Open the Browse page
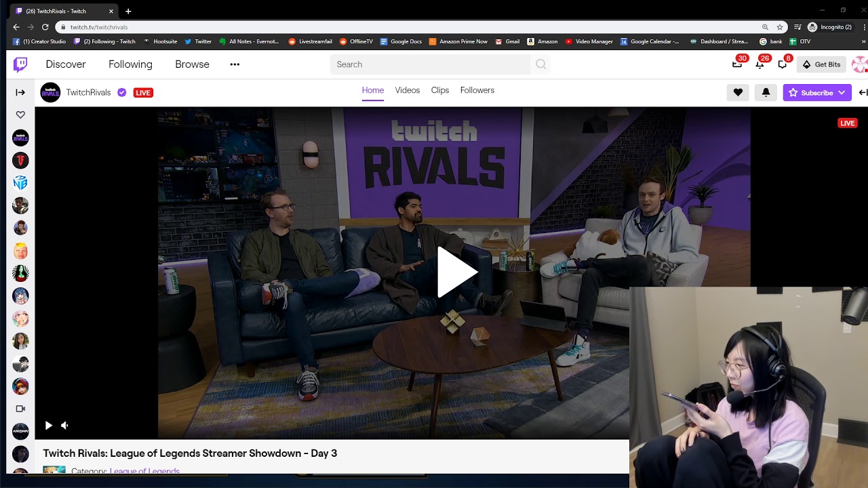Viewport: 868px width, 488px height. [x=192, y=64]
